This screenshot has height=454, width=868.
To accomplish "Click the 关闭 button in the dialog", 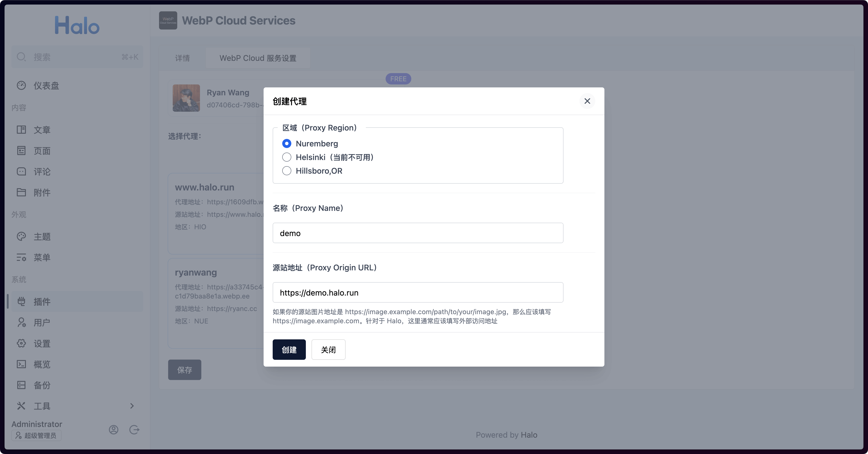I will (328, 350).
